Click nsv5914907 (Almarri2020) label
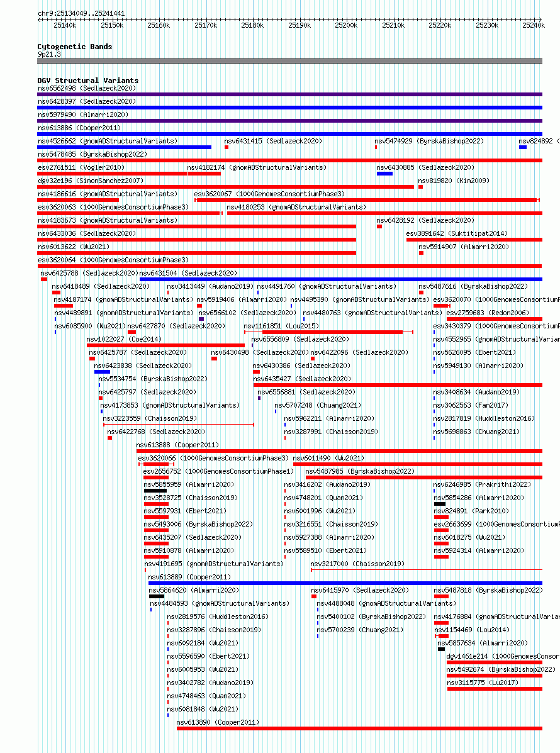This screenshot has height=753, width=560. point(464,247)
